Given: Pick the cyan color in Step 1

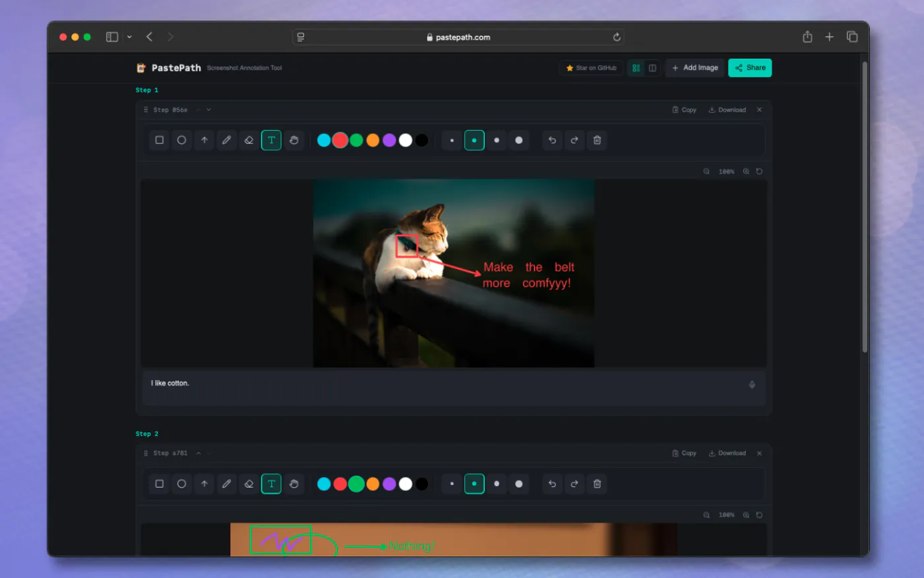Looking at the screenshot, I should [x=324, y=140].
